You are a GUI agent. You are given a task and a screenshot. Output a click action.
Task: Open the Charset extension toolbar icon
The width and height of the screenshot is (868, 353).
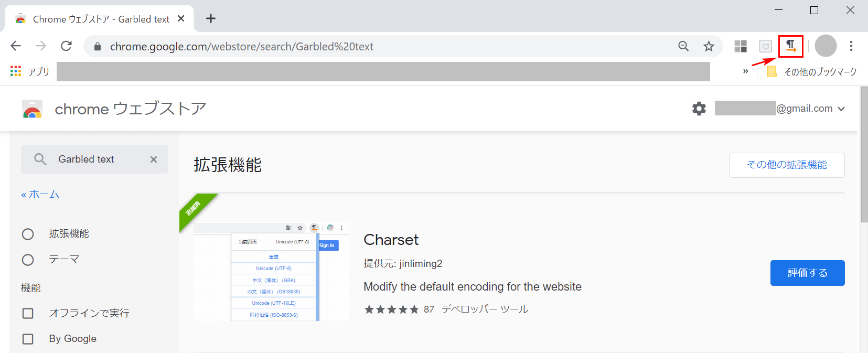pyautogui.click(x=791, y=46)
